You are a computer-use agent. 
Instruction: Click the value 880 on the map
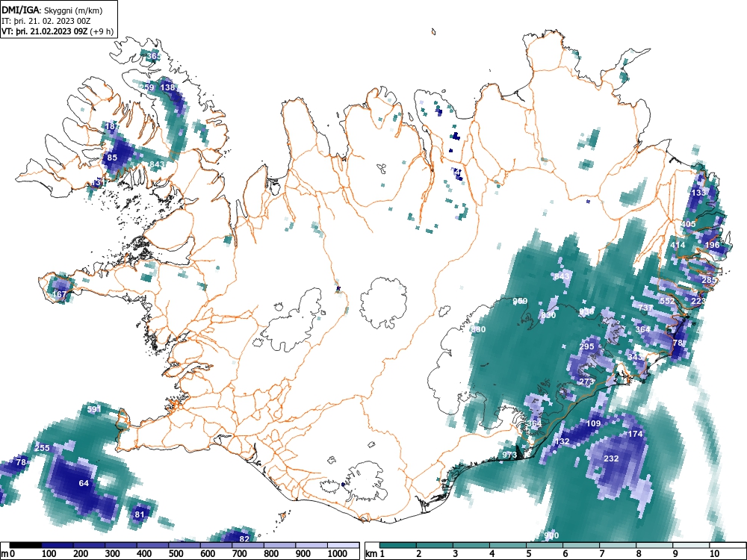pyautogui.click(x=478, y=329)
